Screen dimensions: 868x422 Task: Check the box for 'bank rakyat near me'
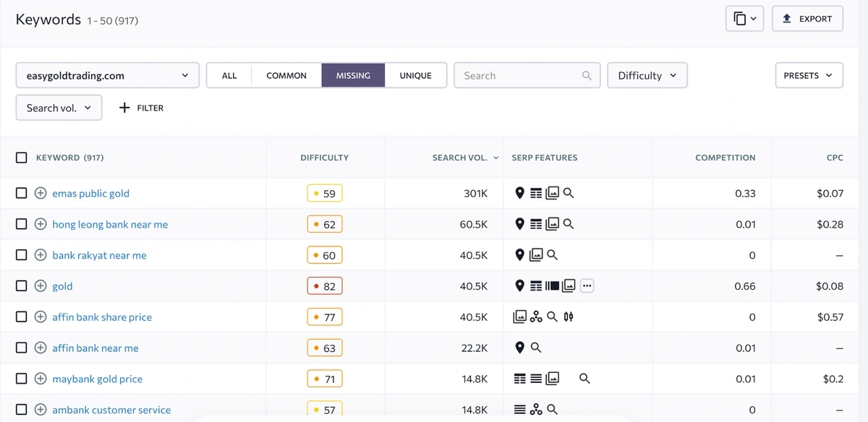[22, 255]
